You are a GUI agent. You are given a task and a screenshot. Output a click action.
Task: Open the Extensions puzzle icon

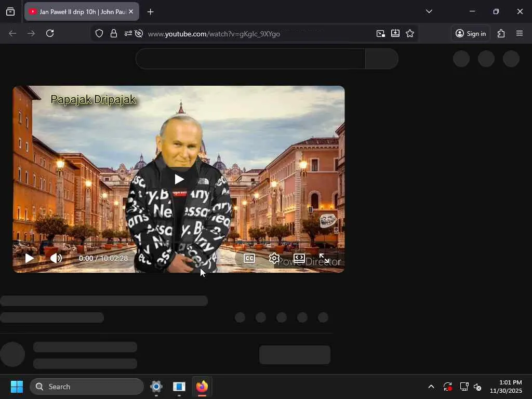(501, 33)
